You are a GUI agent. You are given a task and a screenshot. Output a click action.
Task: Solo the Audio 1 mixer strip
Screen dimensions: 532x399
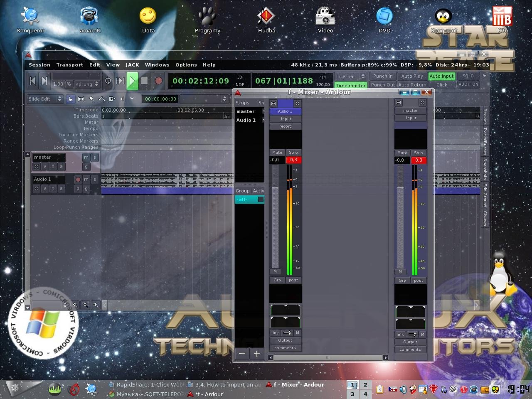coord(293,153)
